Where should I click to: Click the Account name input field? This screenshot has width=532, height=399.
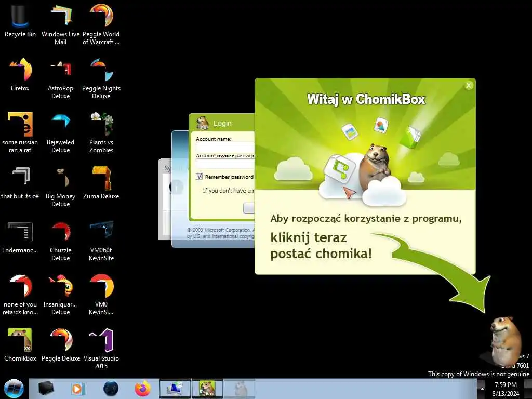pyautogui.click(x=225, y=147)
